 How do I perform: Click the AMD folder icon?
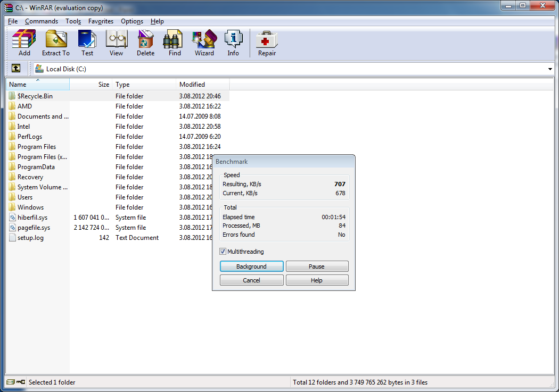12,106
